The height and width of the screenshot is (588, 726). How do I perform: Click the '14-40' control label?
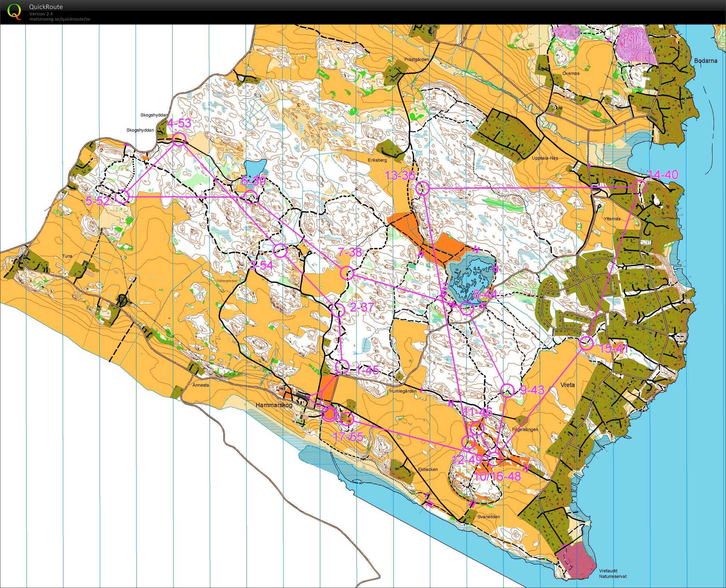coord(663,174)
